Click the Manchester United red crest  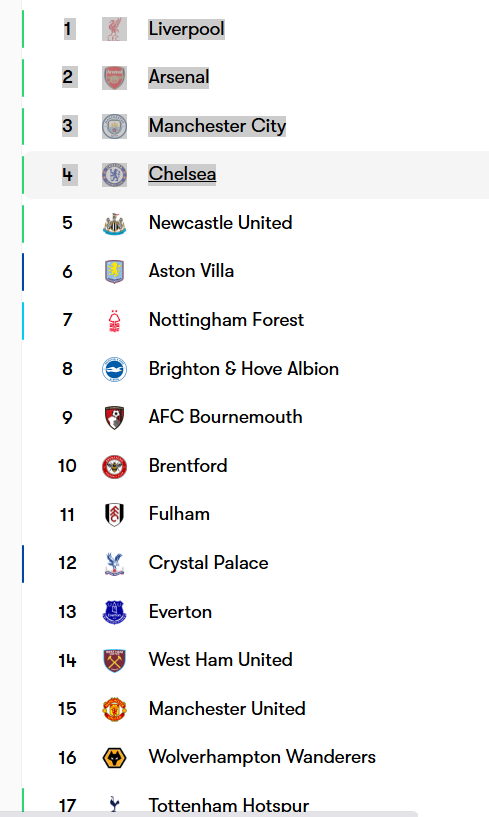tap(114, 709)
